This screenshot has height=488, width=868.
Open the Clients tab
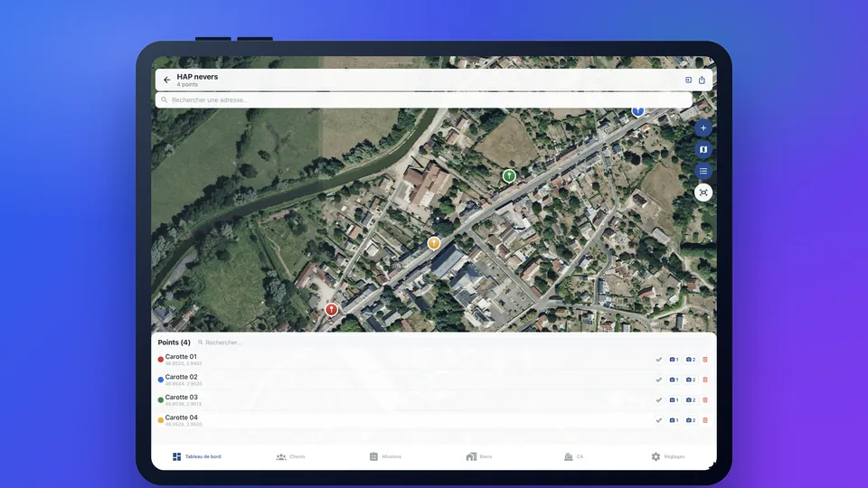click(x=290, y=457)
